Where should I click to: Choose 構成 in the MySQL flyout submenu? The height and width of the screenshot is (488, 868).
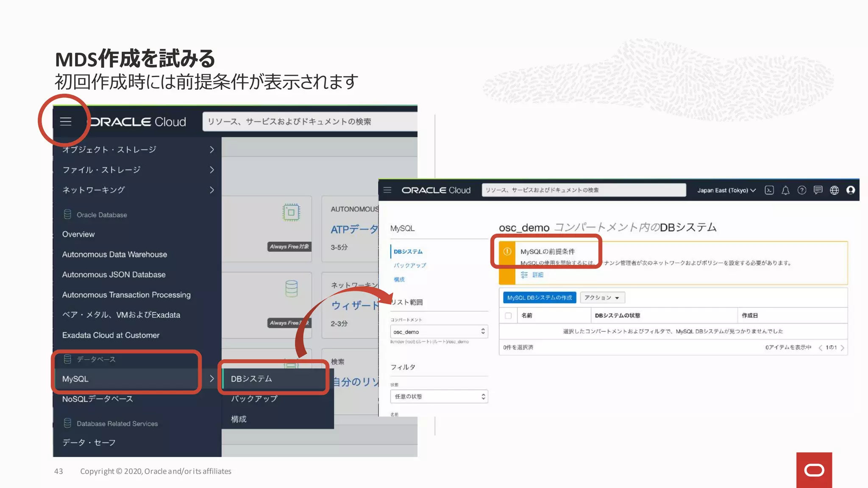click(x=239, y=419)
